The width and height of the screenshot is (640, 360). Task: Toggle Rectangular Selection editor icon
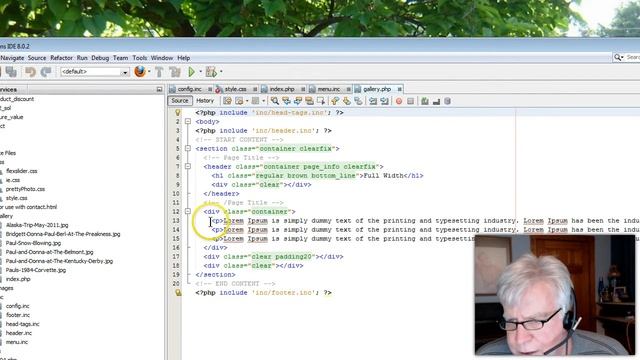[x=321, y=101]
